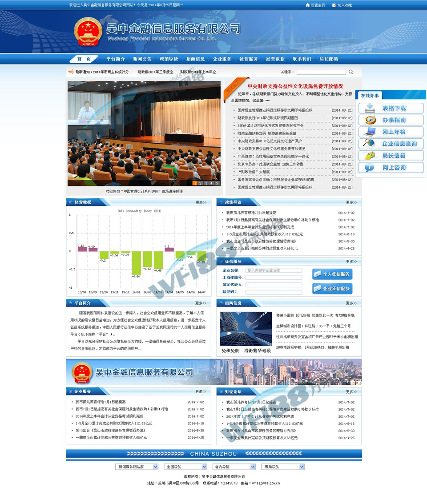Go to 联系我们 in navigation bar

coord(302,59)
